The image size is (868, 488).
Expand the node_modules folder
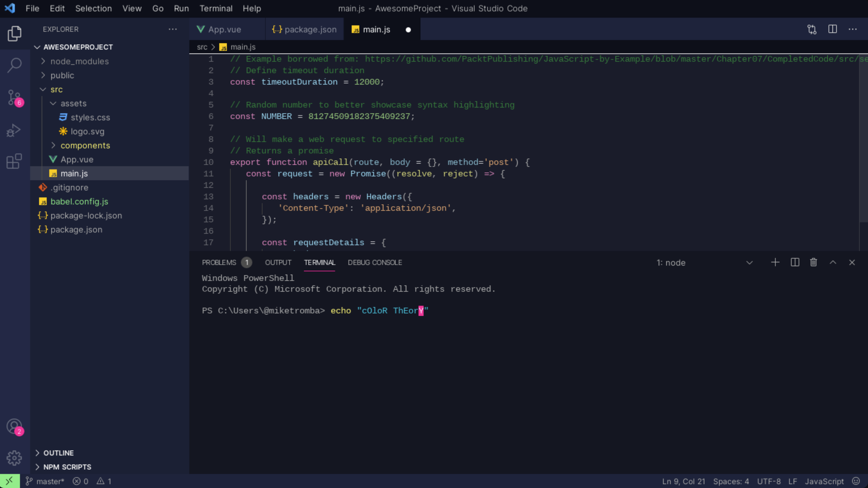(x=79, y=61)
